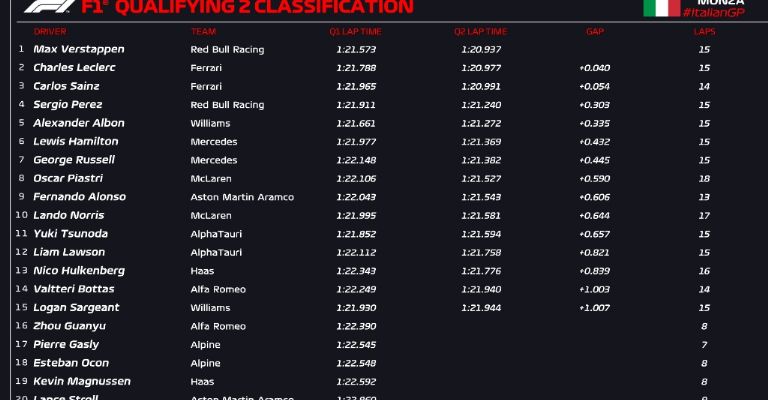
Task: Click Verstappen's Q2 time 1:20.937
Action: (x=481, y=49)
